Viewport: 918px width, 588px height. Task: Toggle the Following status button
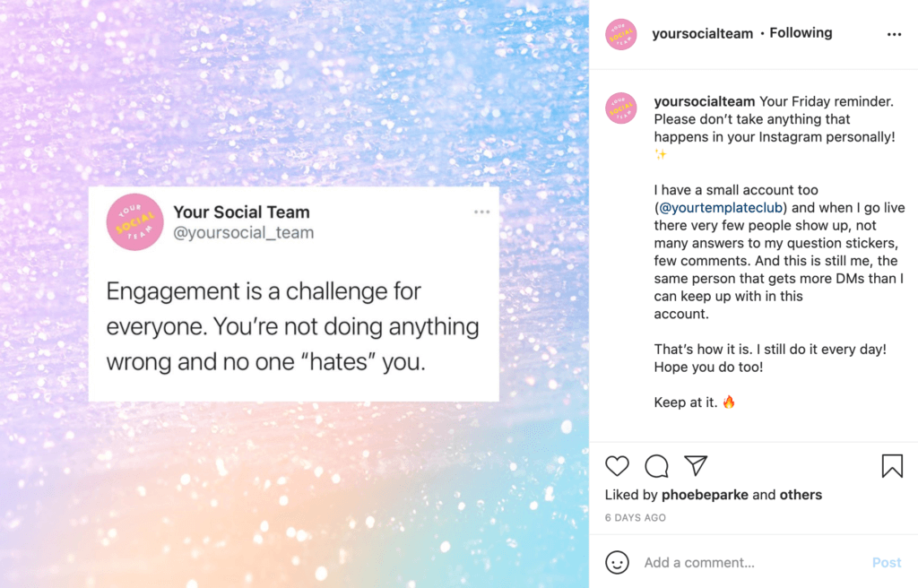click(x=801, y=33)
